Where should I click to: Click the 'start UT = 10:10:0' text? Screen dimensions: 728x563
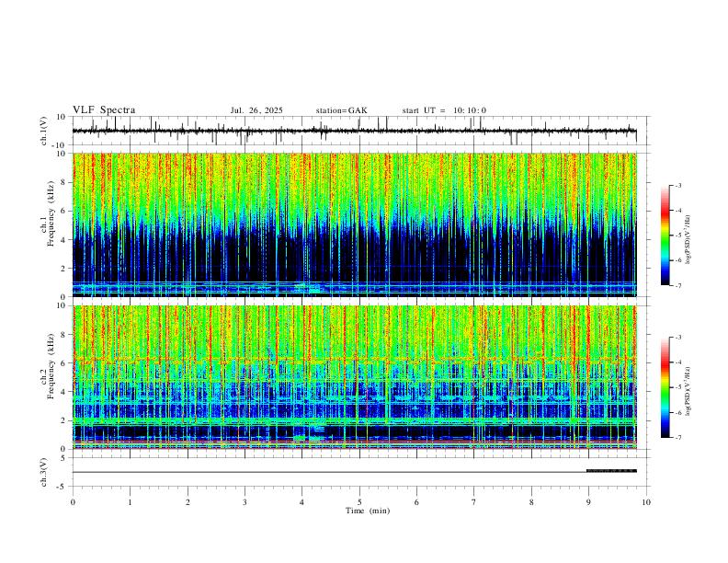pos(444,110)
